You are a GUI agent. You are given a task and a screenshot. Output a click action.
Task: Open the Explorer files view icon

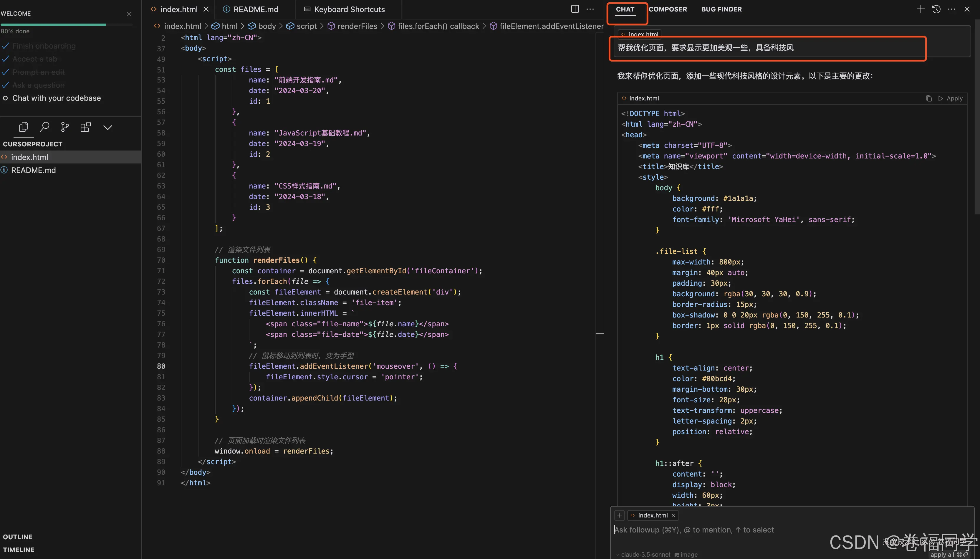click(x=24, y=127)
